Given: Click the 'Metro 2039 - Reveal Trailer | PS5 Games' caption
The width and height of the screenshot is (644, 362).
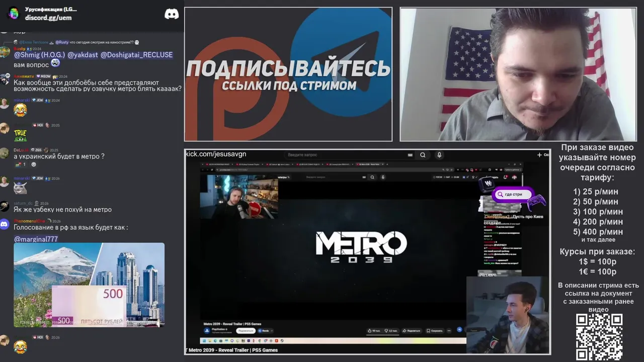Looking at the screenshot, I should 232,350.
